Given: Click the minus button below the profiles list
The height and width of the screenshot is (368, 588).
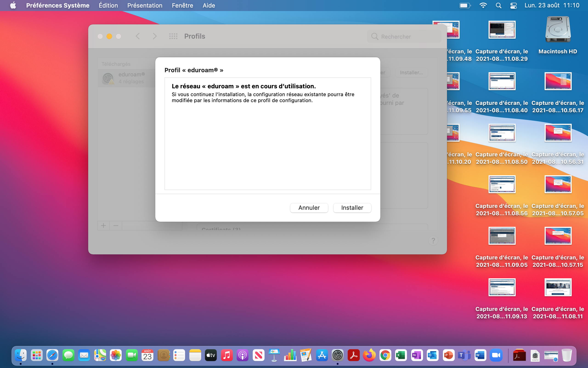Looking at the screenshot, I should pyautogui.click(x=116, y=226).
